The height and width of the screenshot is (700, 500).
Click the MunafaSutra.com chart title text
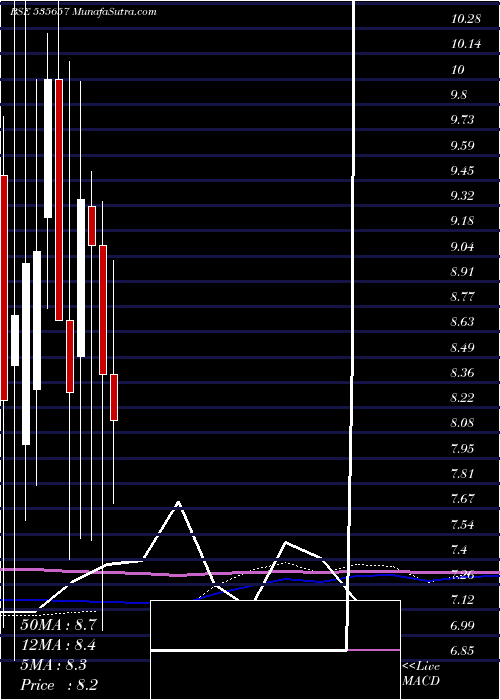(x=116, y=12)
